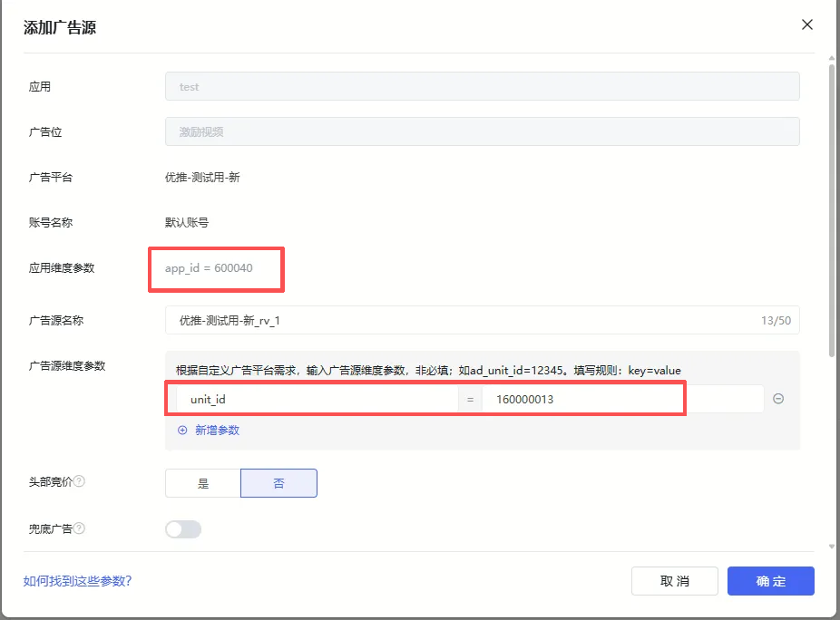Open the help tooltip icon next to 兜底广告
The height and width of the screenshot is (620, 840).
point(79,528)
